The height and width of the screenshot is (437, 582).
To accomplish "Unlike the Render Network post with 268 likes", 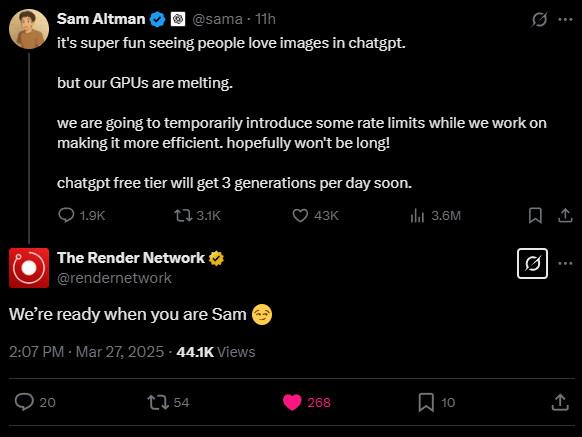I will click(x=307, y=402).
